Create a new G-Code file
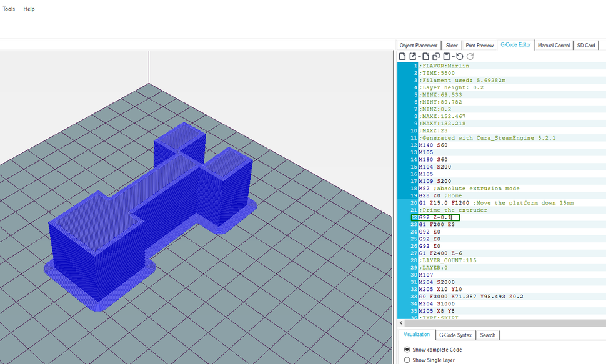Viewport: 606px width, 364px height. pos(402,56)
